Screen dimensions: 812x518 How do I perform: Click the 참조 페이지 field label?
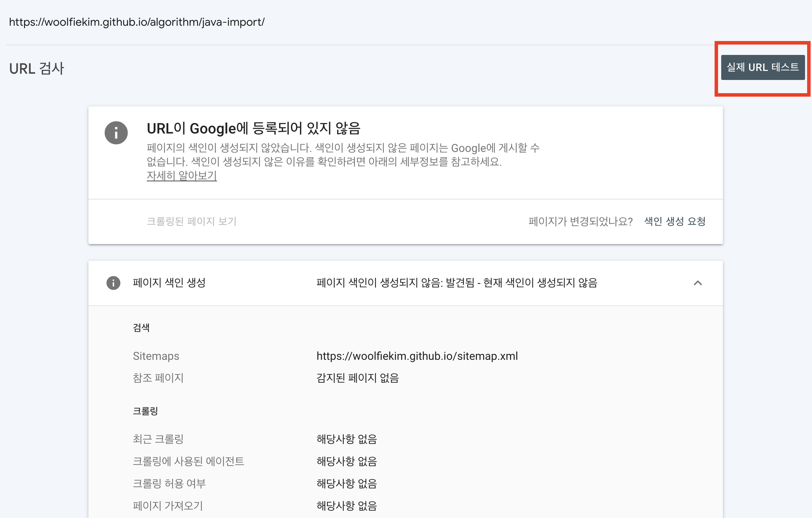tap(158, 378)
